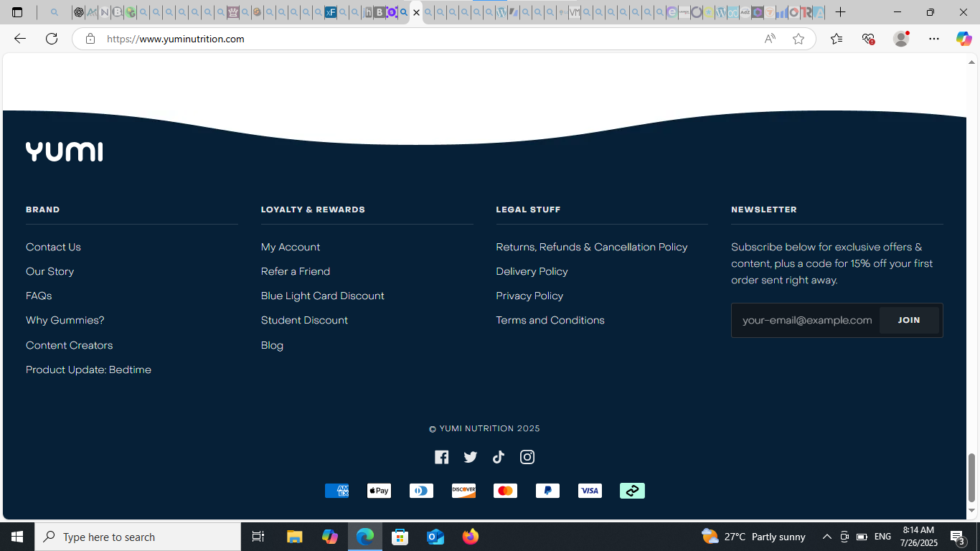Open the Contact Us link
The width and height of the screenshot is (980, 551).
tap(53, 247)
